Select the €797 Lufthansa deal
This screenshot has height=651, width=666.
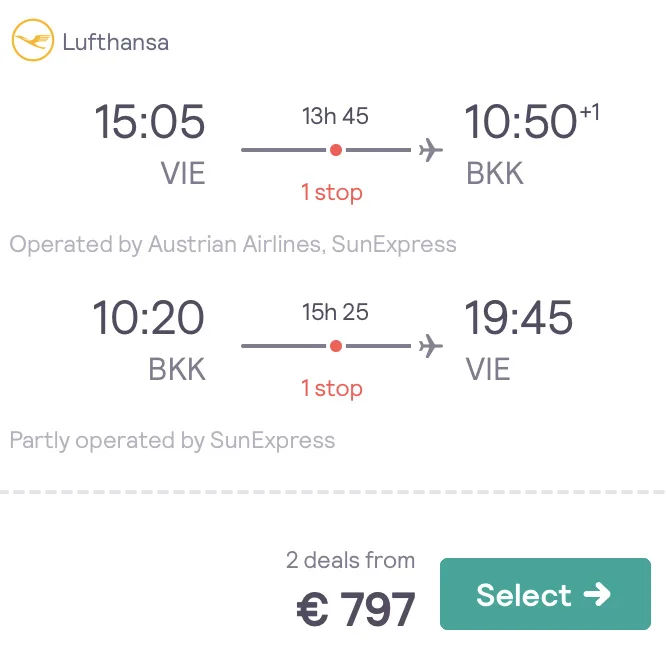(545, 594)
